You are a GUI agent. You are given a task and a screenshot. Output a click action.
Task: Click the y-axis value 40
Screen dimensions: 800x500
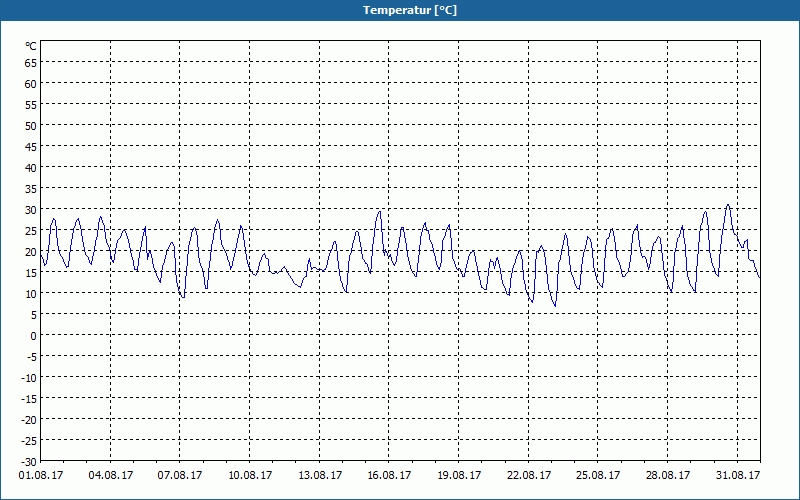31,168
